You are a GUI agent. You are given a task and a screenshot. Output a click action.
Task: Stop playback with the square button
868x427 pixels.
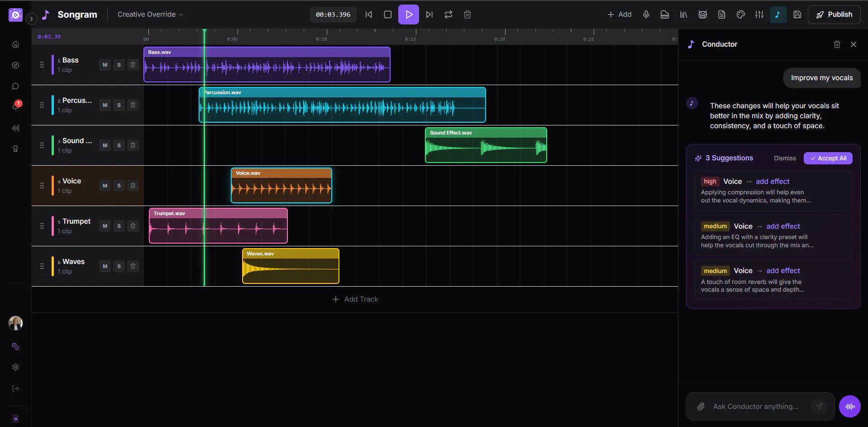click(388, 14)
